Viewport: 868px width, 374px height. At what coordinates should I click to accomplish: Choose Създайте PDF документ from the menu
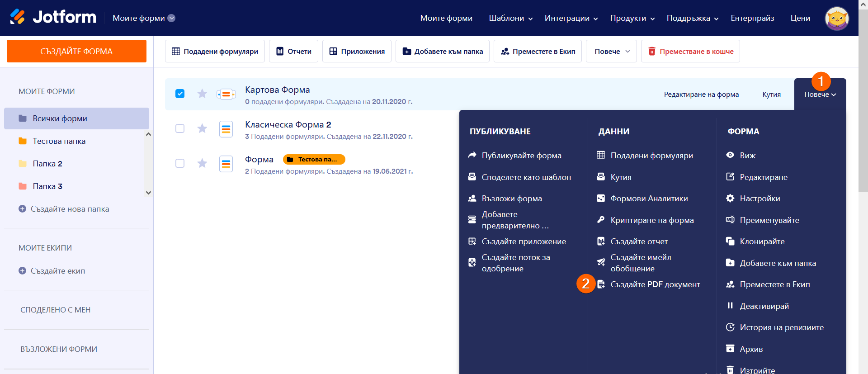[x=655, y=284]
